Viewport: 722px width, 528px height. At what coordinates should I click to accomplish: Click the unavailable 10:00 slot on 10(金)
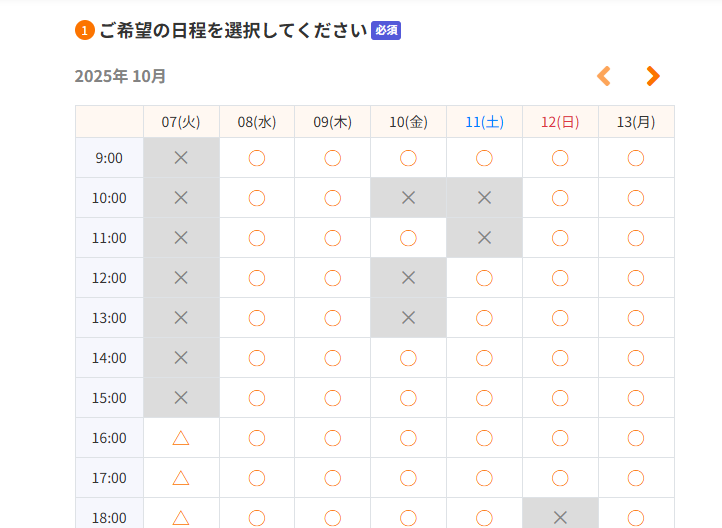point(408,198)
